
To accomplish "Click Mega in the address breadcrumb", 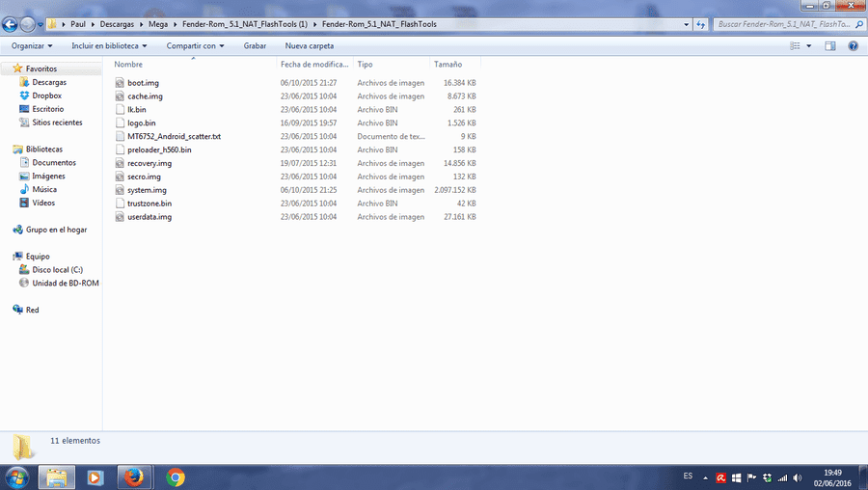I will (158, 24).
